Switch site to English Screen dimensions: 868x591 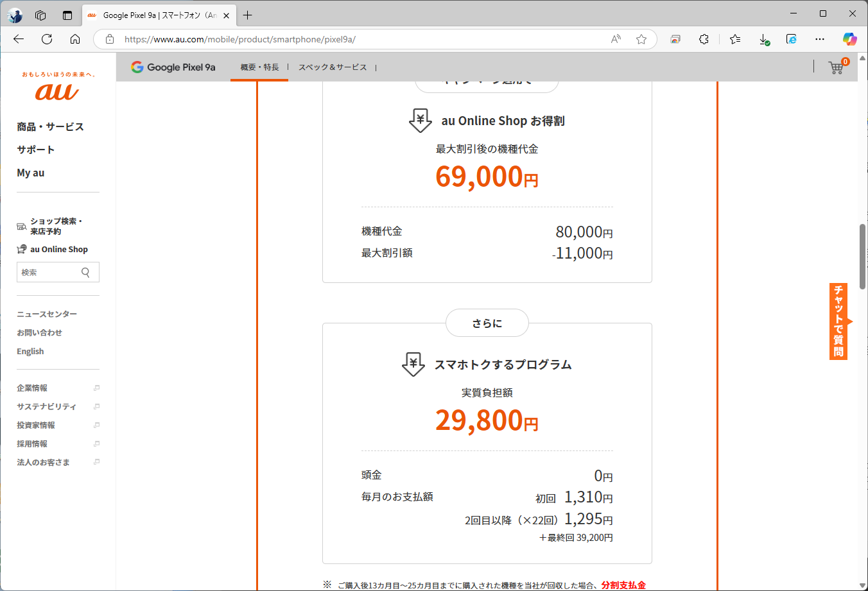[30, 351]
